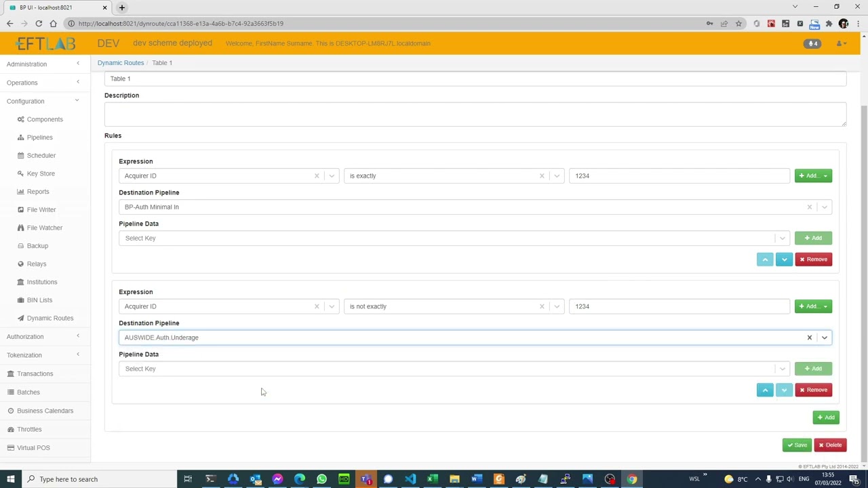Screen dimensions: 868x488
Task: Open the Backup page
Action: click(x=37, y=246)
